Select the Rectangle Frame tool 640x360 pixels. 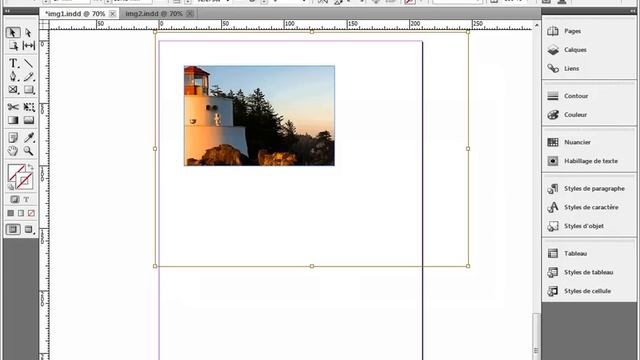tap(13, 89)
